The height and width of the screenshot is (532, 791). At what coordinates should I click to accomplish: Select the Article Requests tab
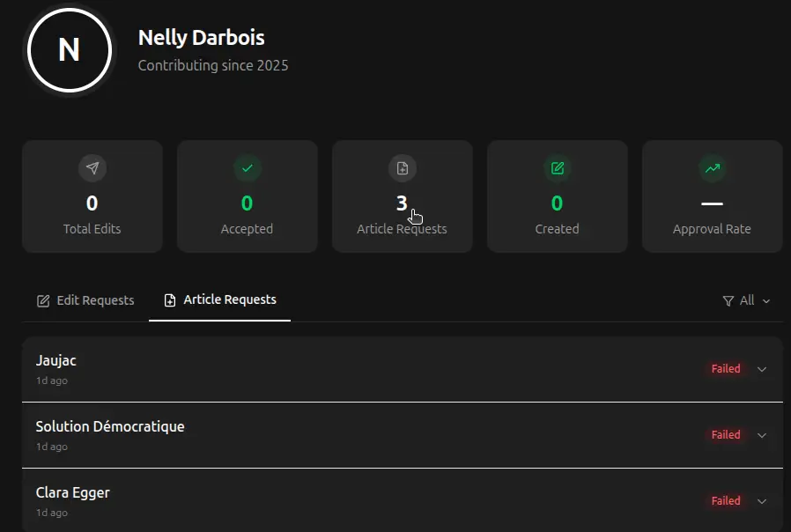[x=220, y=300]
